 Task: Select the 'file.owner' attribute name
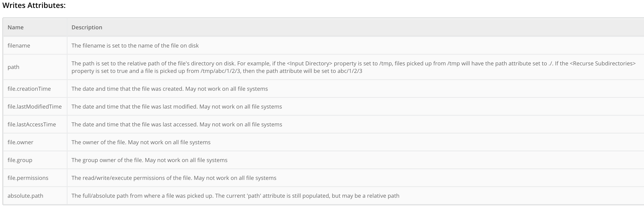[20, 142]
